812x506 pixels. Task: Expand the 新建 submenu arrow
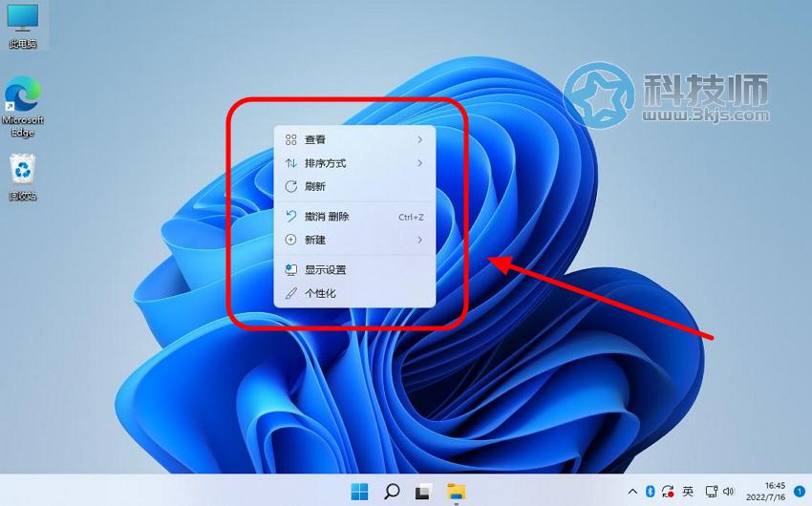click(x=420, y=240)
